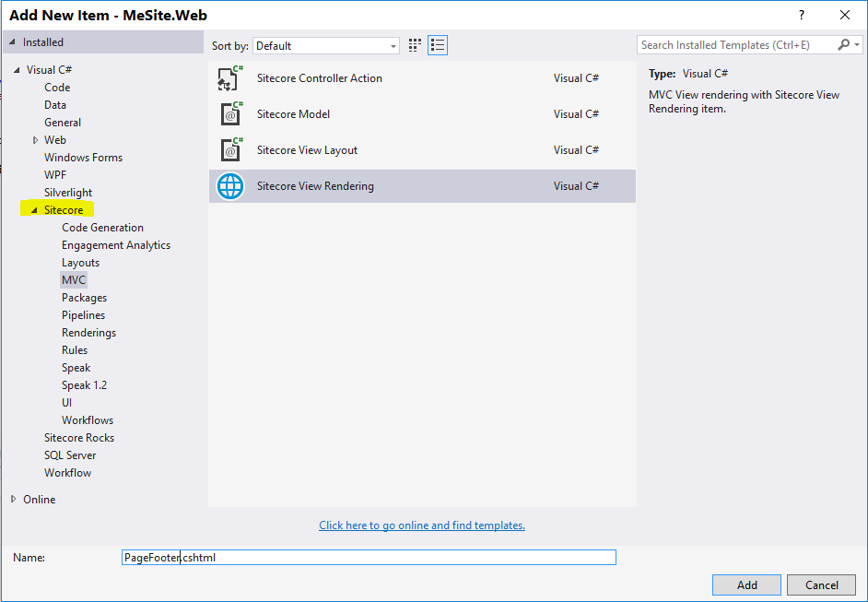
Task: Switch to medium icons view
Action: [x=415, y=45]
